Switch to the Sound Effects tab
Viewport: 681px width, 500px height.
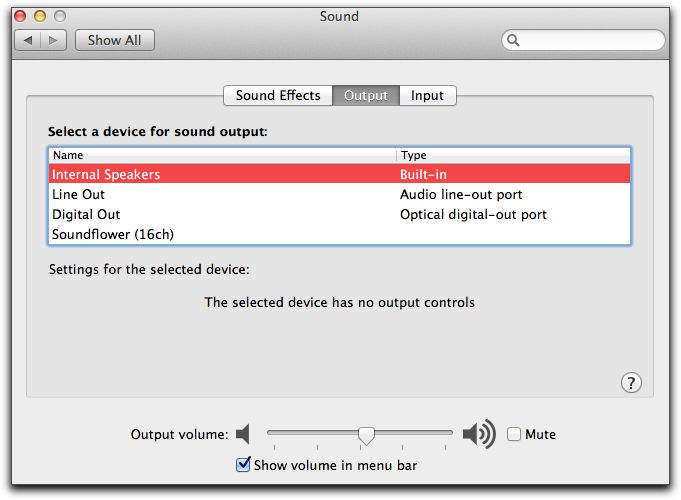(x=278, y=96)
